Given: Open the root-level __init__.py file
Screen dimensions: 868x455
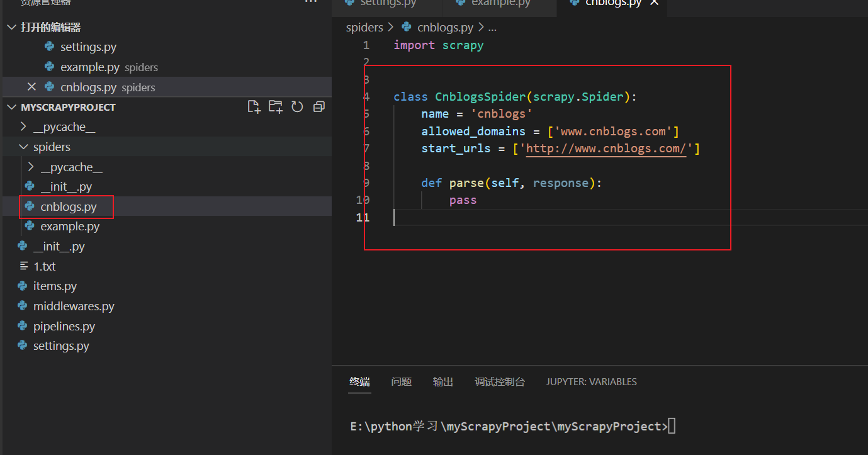Looking at the screenshot, I should click(x=167, y=246).
